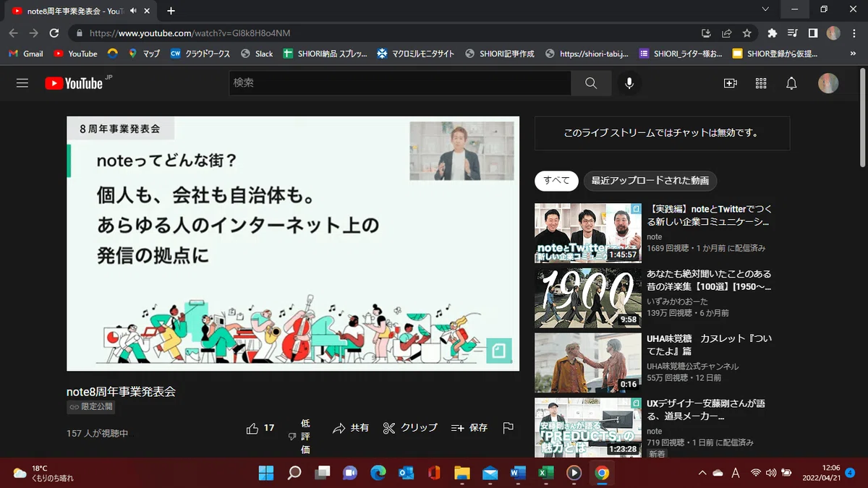Open the Create video camera icon

tap(731, 83)
